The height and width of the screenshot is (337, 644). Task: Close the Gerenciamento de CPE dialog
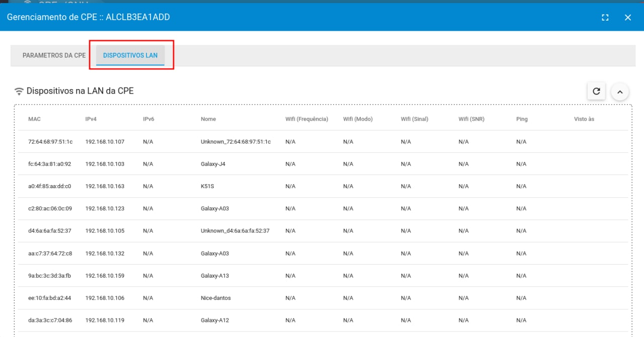click(628, 17)
